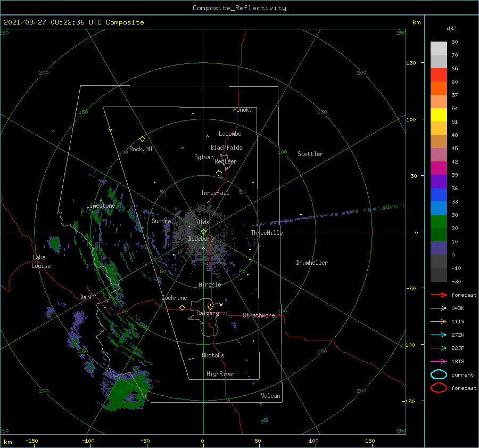Select the cyan 27ZW arrow icon
The image size is (479, 448).
439,335
